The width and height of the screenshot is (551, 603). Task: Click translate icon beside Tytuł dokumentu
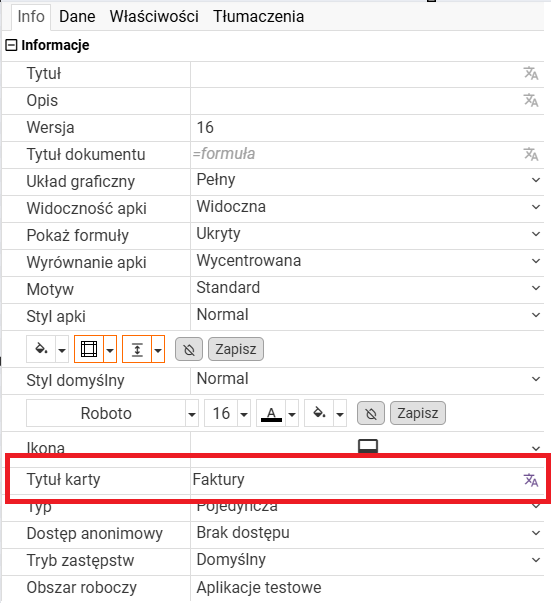531,154
